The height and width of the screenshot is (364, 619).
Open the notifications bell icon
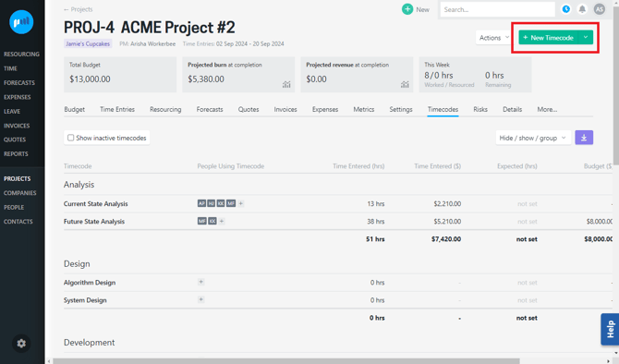(582, 9)
